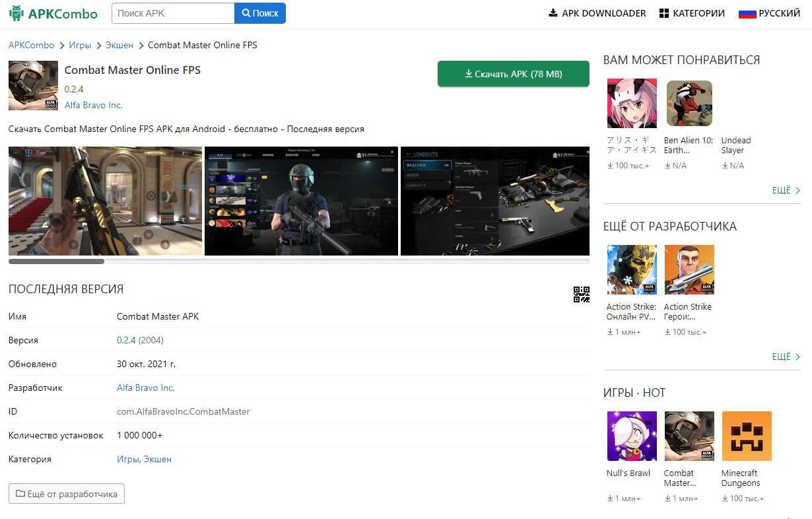812x519 pixels.
Task: Click the blue Поиск search button
Action: 260,13
